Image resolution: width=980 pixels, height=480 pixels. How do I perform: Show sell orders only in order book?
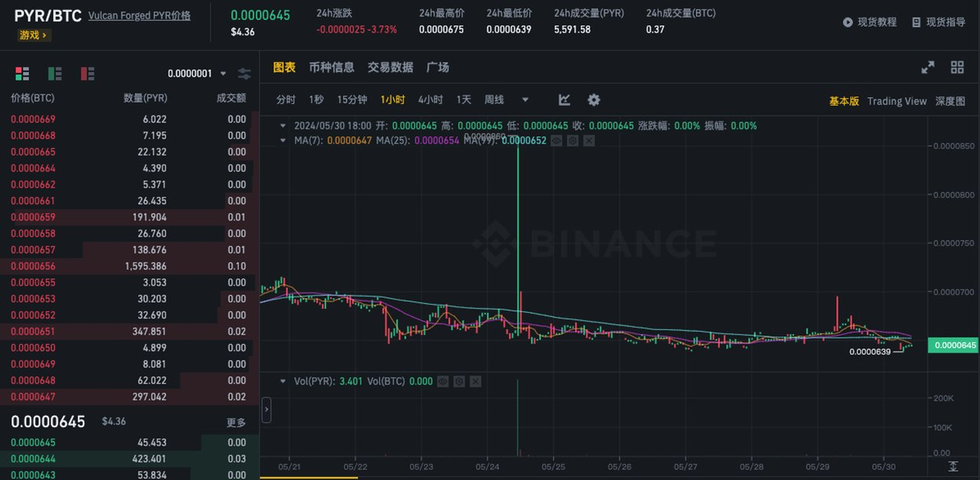click(87, 73)
